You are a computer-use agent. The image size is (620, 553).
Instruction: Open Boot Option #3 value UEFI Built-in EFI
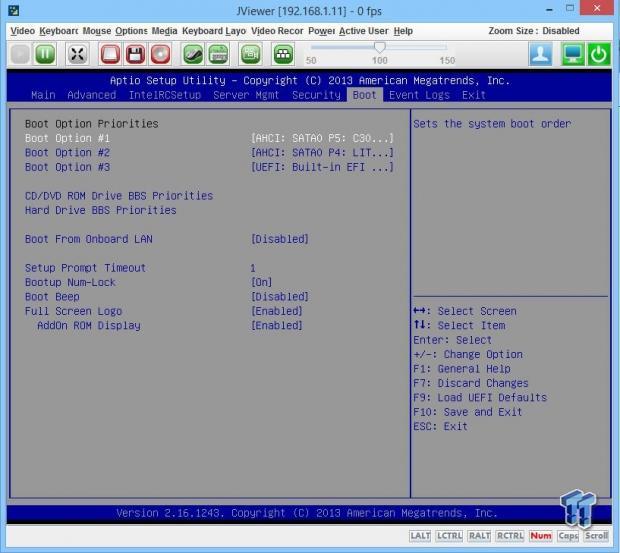[322, 167]
